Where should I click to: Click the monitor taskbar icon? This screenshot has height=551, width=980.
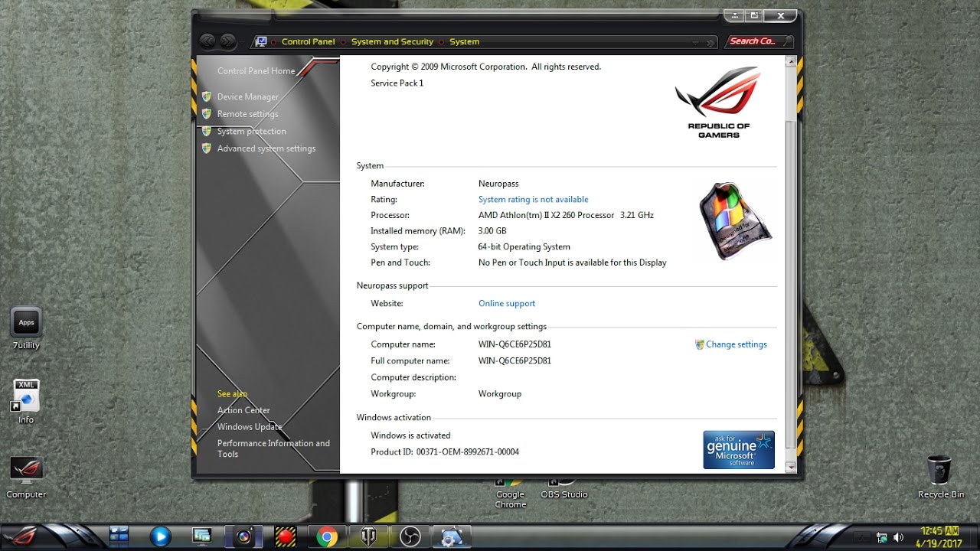tap(201, 537)
